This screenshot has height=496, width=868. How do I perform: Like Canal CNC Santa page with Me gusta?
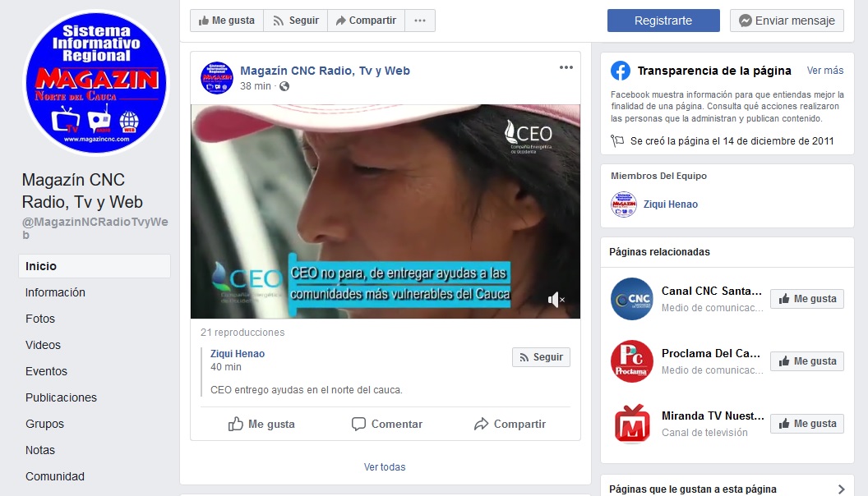(x=807, y=299)
